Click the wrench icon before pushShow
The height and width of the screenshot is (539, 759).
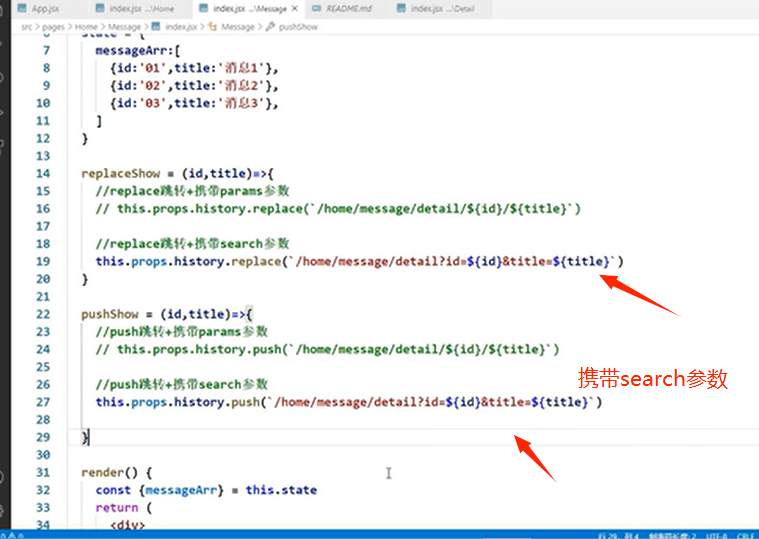270,27
